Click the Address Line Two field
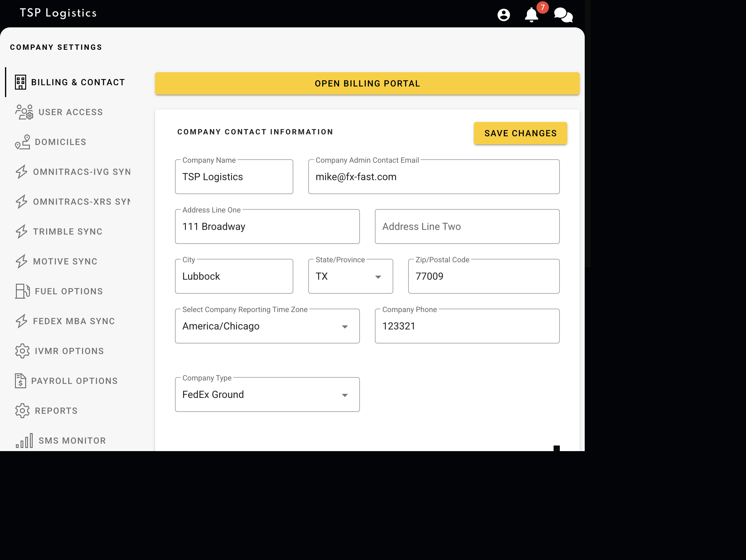The height and width of the screenshot is (560, 746). (467, 227)
